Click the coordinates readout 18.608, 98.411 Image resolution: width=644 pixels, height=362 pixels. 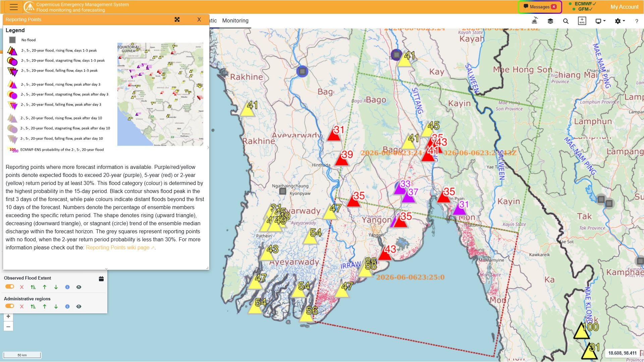(622, 353)
